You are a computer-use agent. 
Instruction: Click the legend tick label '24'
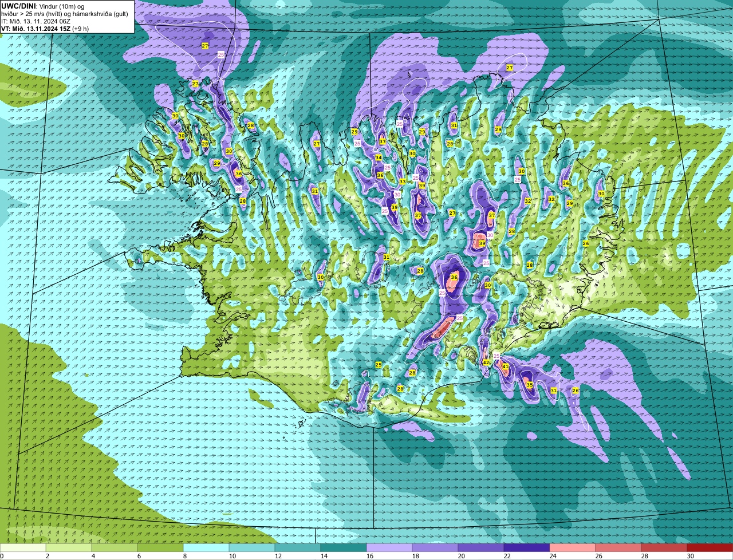pos(553,556)
